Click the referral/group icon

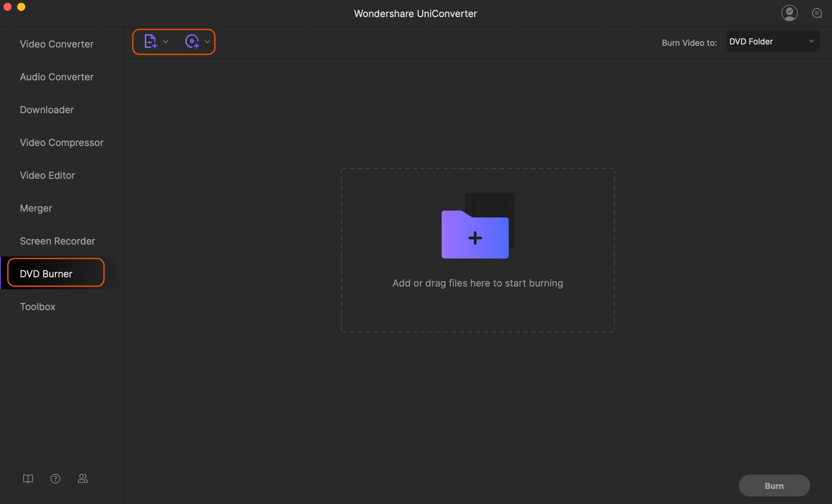82,478
